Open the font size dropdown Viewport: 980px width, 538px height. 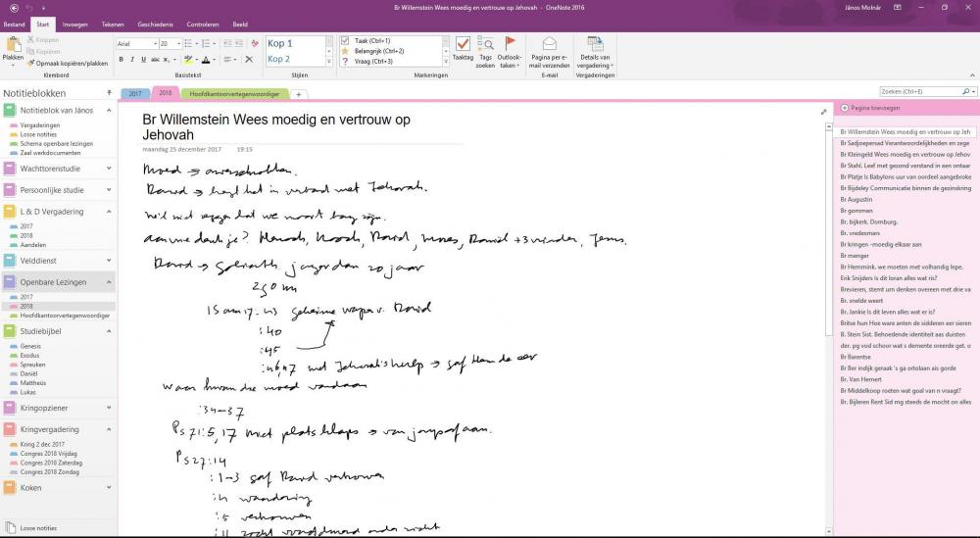tap(178, 44)
